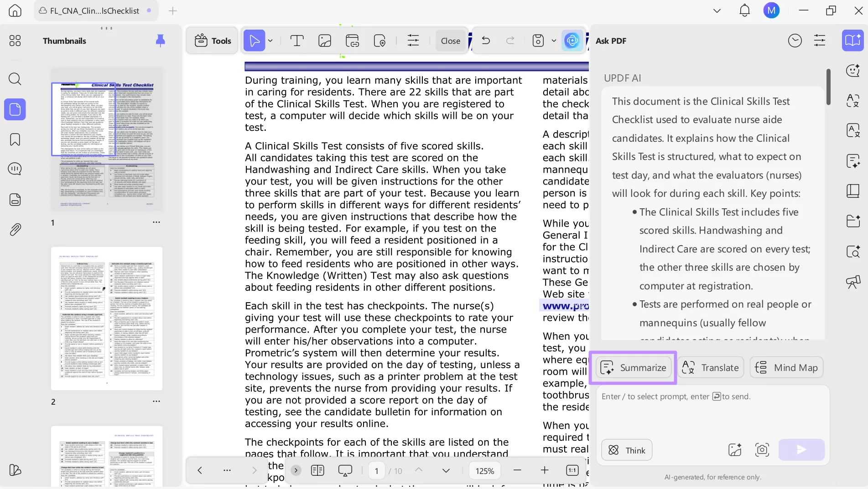Open the selection tool dropdown arrow
The width and height of the screenshot is (868, 489).
click(270, 41)
